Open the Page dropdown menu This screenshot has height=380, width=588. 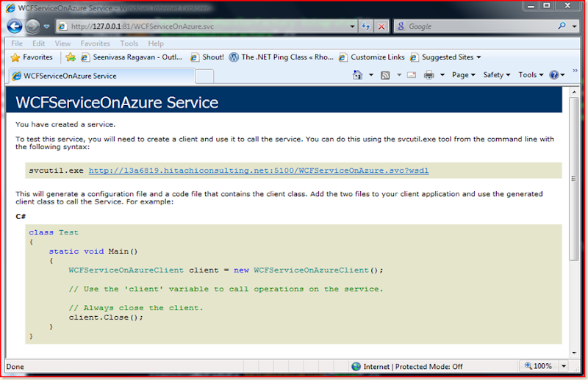[464, 75]
